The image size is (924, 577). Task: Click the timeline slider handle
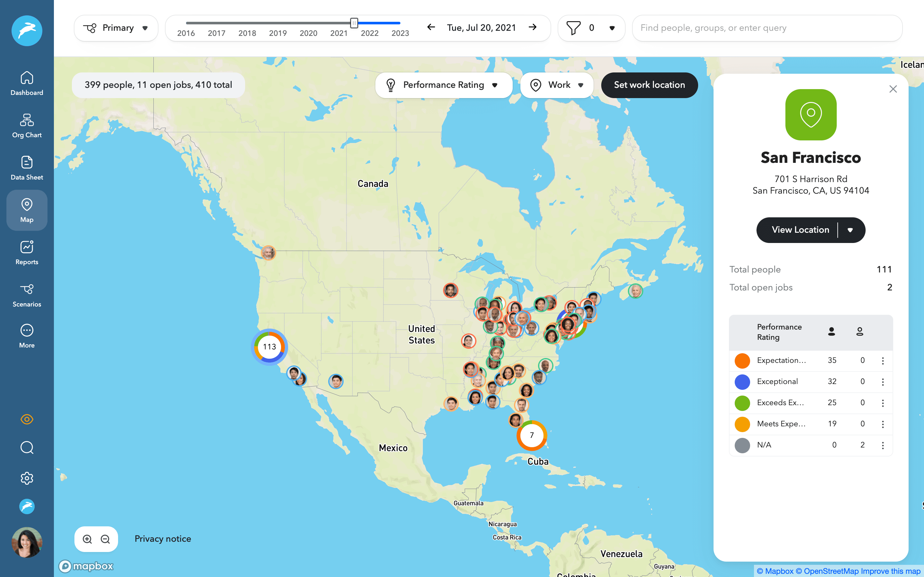point(354,23)
